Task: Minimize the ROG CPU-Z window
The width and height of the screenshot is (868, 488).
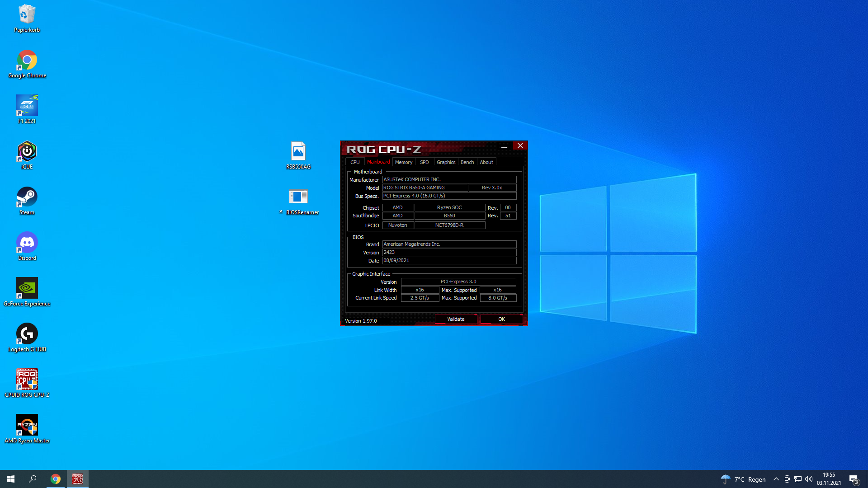Action: (504, 146)
